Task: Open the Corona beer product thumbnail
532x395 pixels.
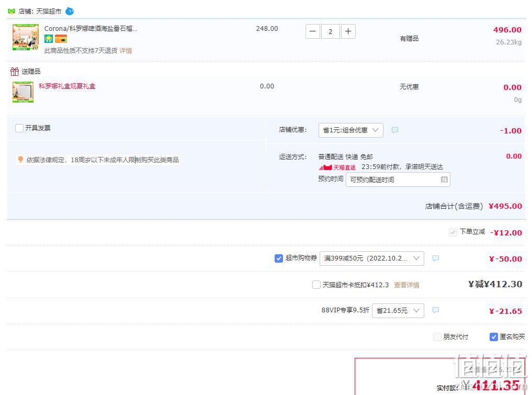Action: coord(26,37)
